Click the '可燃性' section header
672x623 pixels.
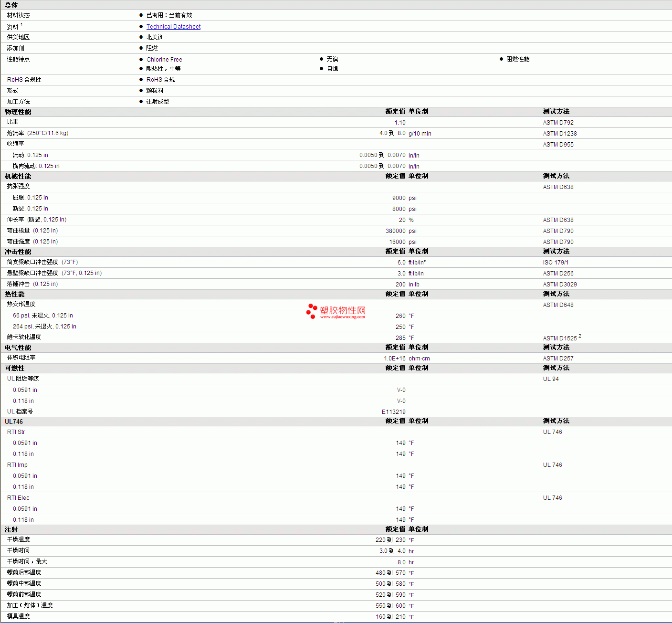(x=15, y=368)
